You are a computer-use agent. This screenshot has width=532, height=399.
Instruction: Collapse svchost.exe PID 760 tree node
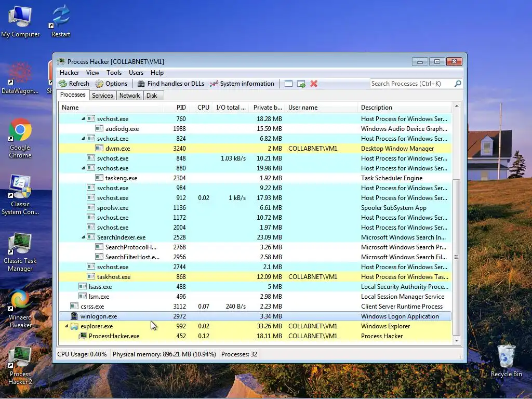83,119
